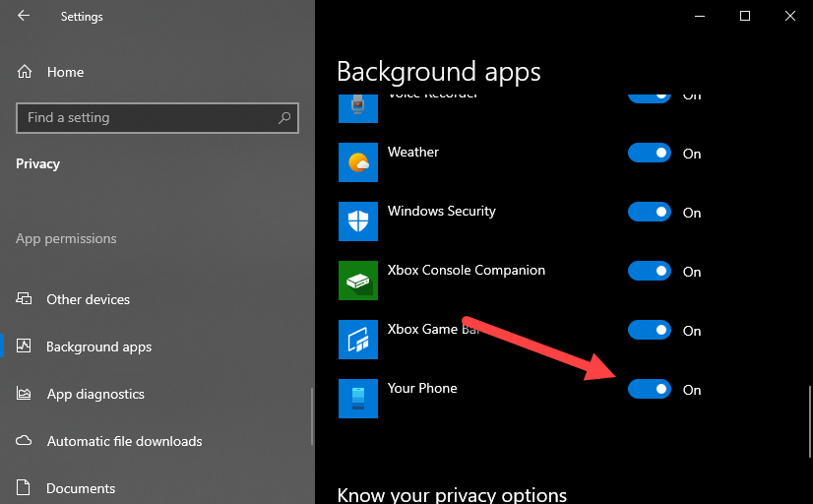This screenshot has height=504, width=813.
Task: Click the sidebar scrollbar
Action: (x=312, y=415)
